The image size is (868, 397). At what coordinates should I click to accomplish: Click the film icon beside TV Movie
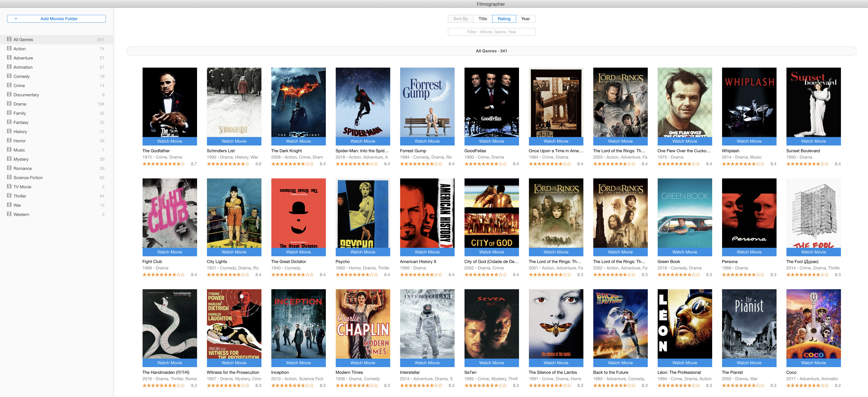(9, 186)
